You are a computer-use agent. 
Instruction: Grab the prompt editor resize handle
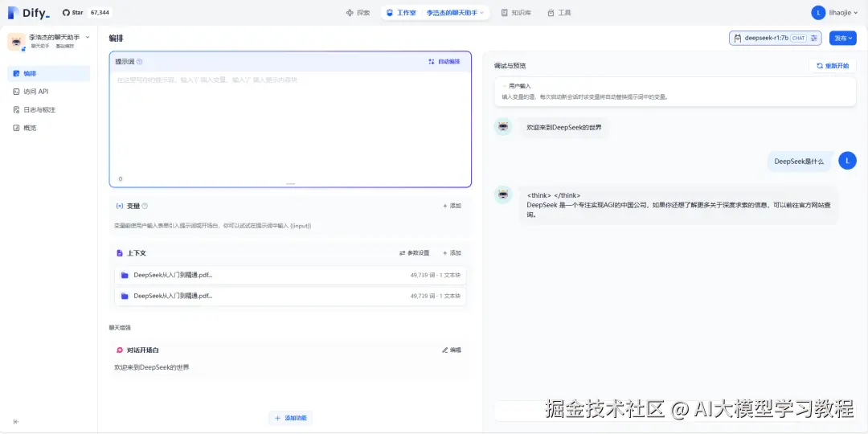[291, 184]
